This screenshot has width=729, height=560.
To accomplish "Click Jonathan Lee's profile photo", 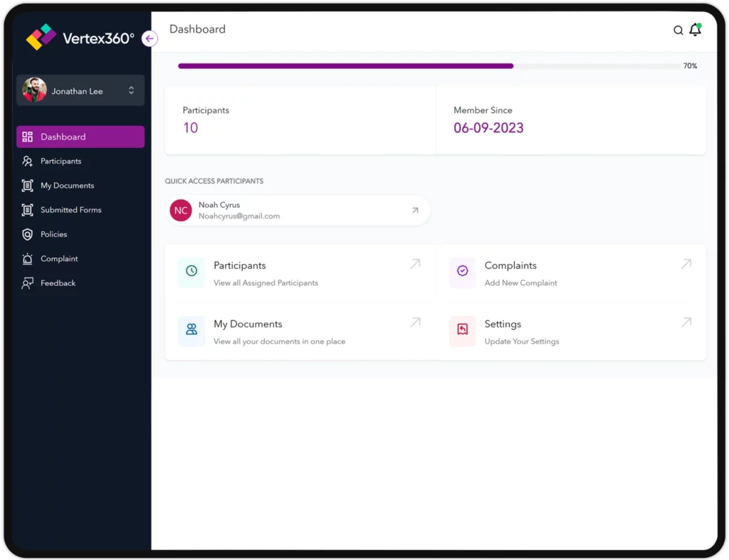I will [x=33, y=90].
